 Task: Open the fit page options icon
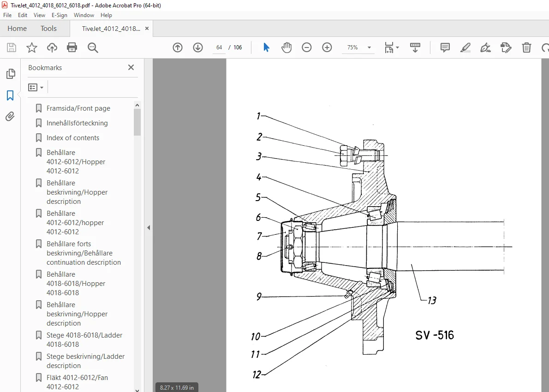391,48
